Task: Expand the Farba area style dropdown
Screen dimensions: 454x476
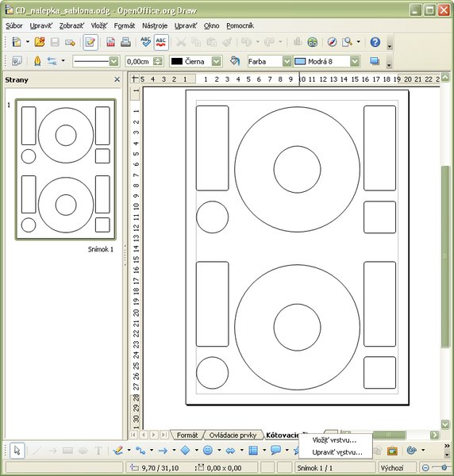Action: pos(287,62)
